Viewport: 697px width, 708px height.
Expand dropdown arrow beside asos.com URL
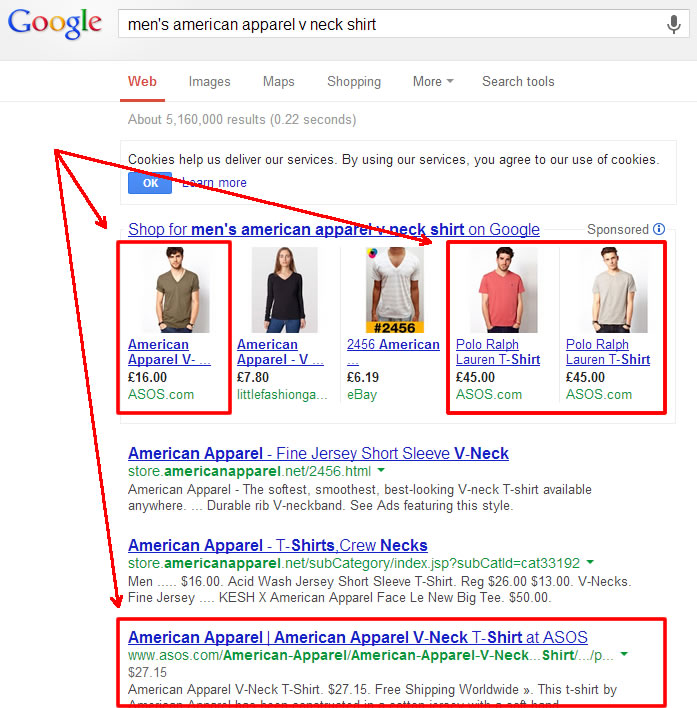[624, 654]
